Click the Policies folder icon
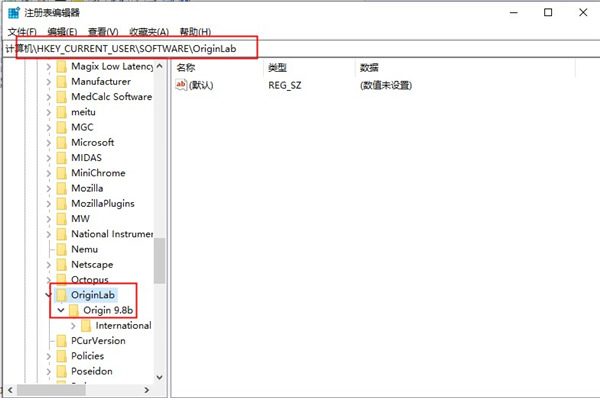Image resolution: width=600 pixels, height=398 pixels. pyautogui.click(x=62, y=356)
